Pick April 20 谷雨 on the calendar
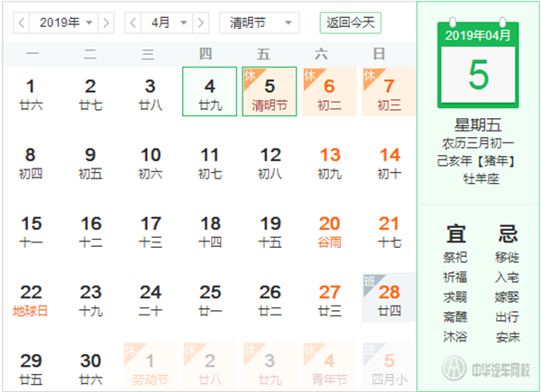 click(329, 229)
